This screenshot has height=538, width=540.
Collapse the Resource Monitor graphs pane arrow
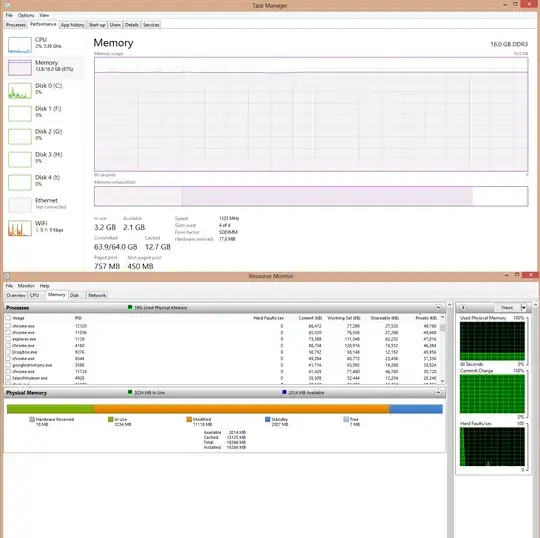pyautogui.click(x=463, y=307)
